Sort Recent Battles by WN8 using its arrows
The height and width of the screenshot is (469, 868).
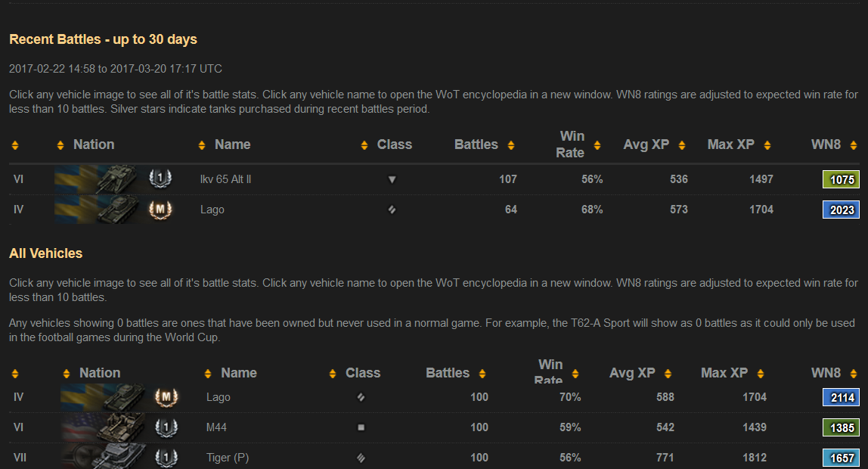[854, 145]
